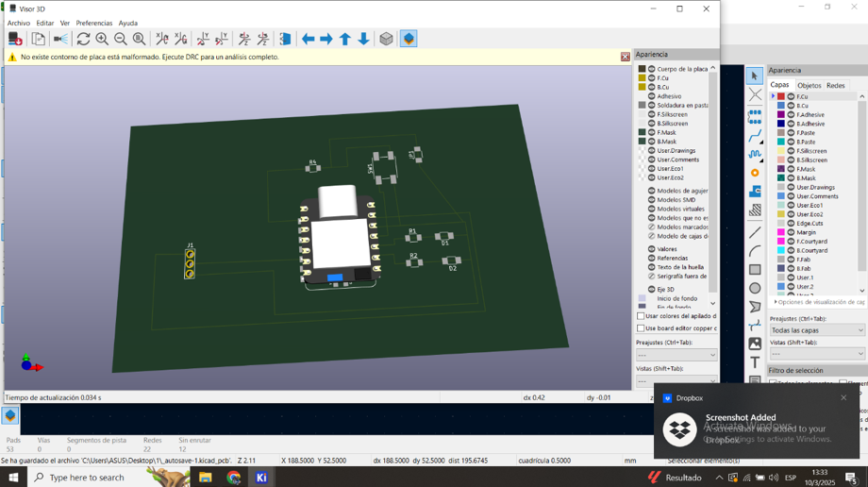The width and height of the screenshot is (868, 487).
Task: Toggle orthographic projection cube icon
Action: (386, 39)
